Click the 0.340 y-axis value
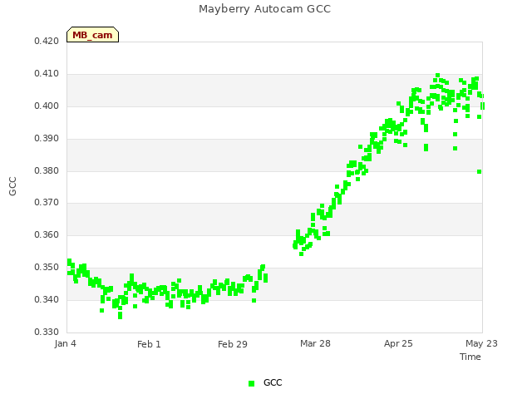Image resolution: width=532 pixels, height=399 pixels. pos(47,299)
